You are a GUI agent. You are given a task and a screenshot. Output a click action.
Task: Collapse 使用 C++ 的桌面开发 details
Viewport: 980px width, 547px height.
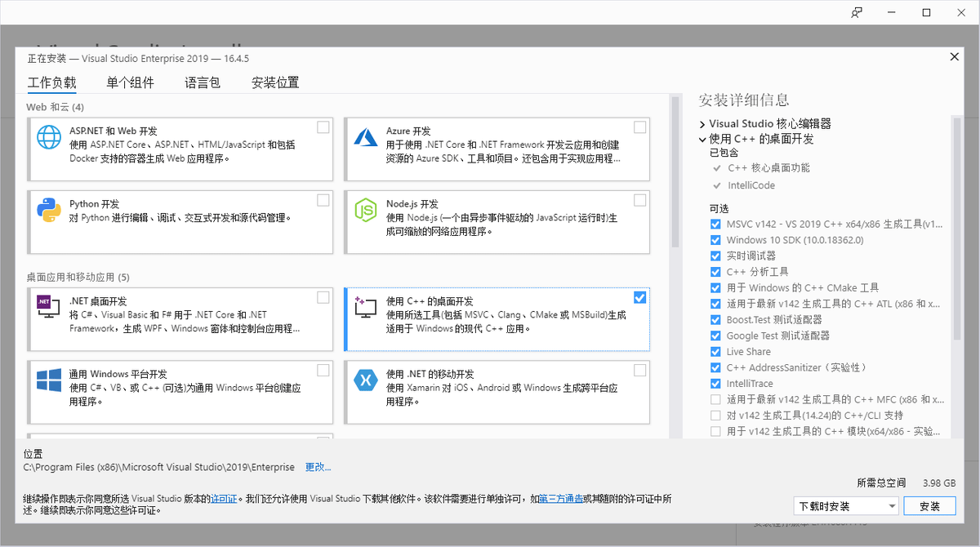tap(701, 139)
